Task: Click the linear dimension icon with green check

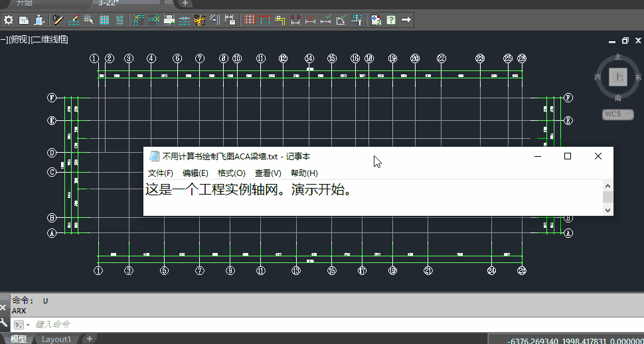Action: [326, 20]
